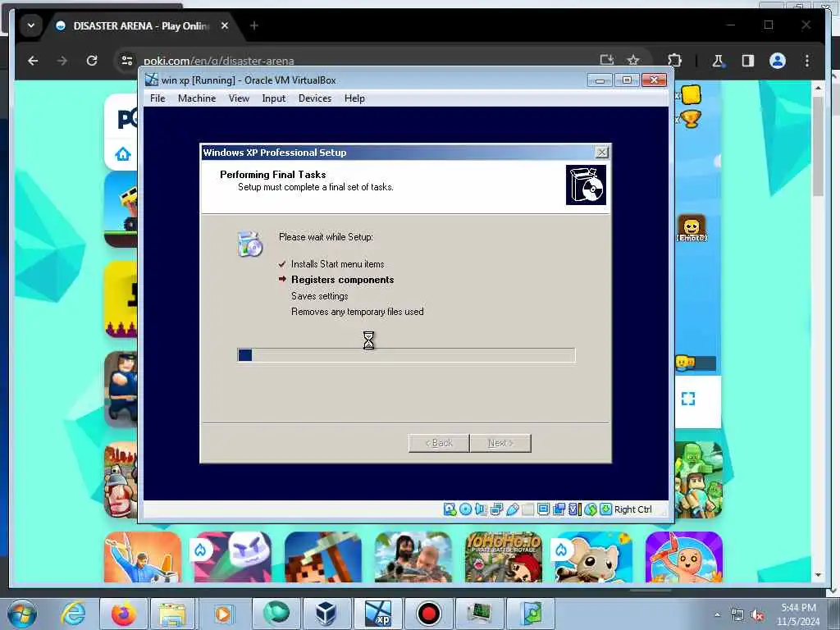
Task: Click the keyboard capture green arrow icon
Action: (x=606, y=509)
